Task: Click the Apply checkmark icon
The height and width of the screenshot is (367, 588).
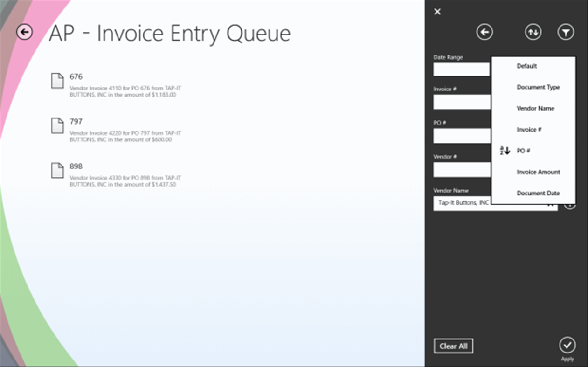Action: [567, 346]
